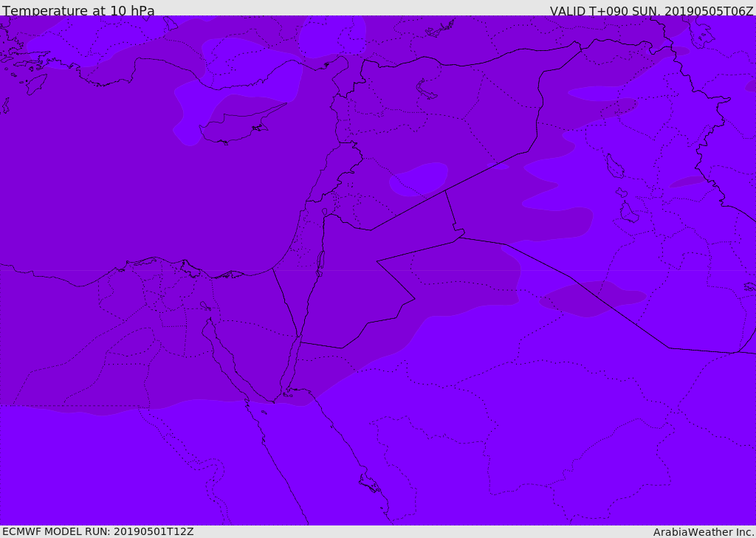Click the 'Temperature at 10 hPa' title text
Image resolution: width=756 pixels, height=538 pixels.
(78, 10)
